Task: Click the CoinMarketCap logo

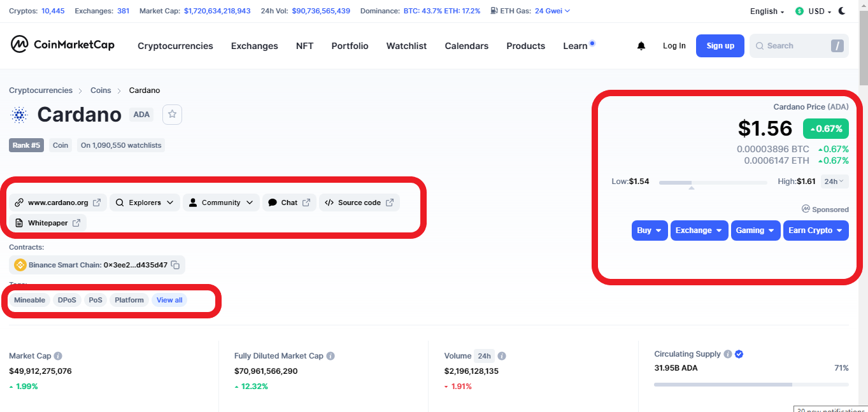Action: 62,45
